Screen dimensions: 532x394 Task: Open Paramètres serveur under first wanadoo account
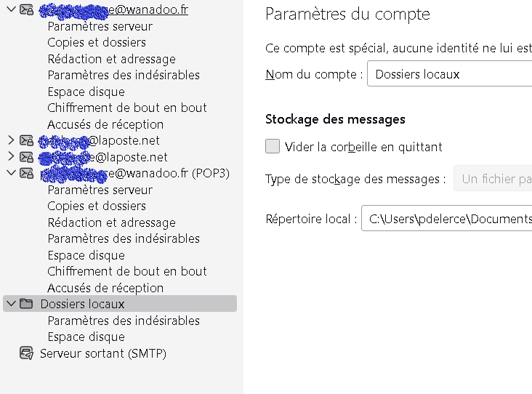pyautogui.click(x=100, y=26)
